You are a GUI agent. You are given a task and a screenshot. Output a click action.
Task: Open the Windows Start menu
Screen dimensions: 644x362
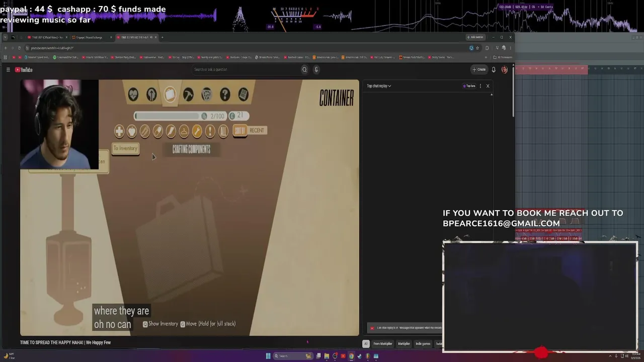[268, 356]
